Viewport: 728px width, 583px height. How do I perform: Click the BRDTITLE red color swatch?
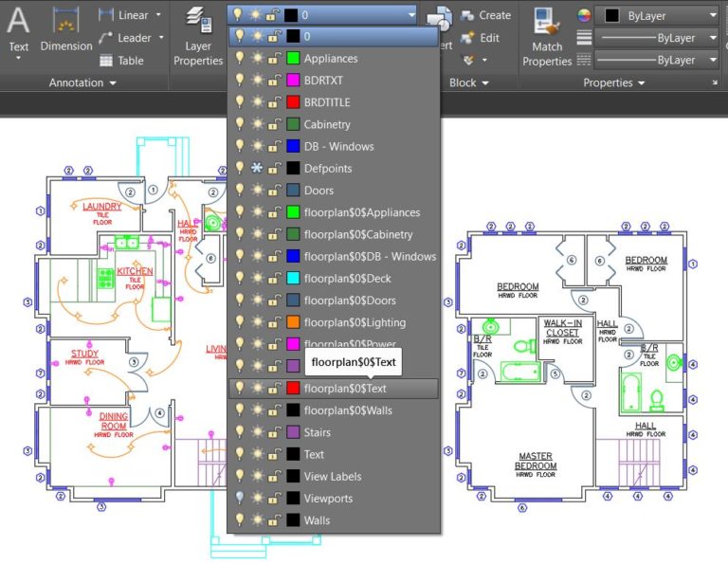click(x=293, y=103)
